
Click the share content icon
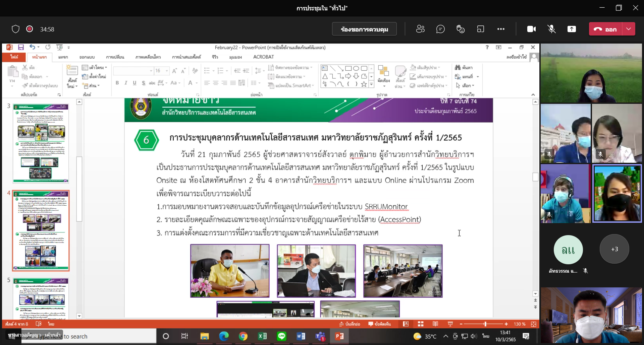pos(572,29)
